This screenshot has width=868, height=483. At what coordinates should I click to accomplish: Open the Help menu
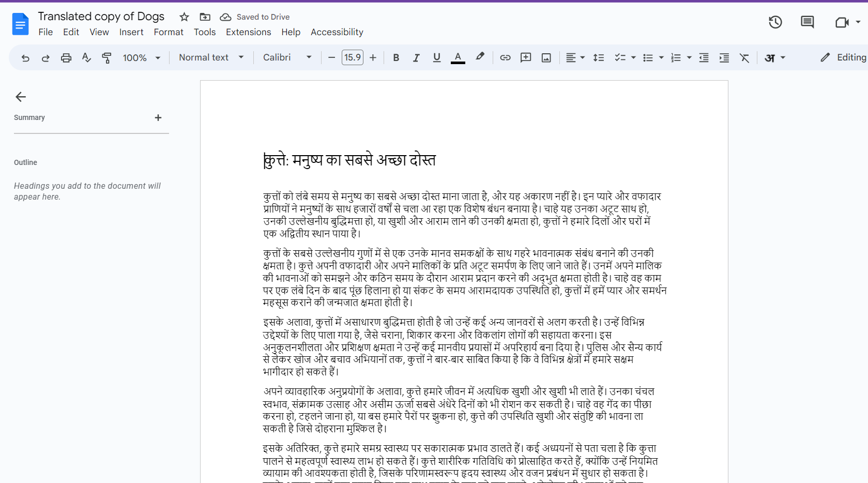(x=291, y=32)
